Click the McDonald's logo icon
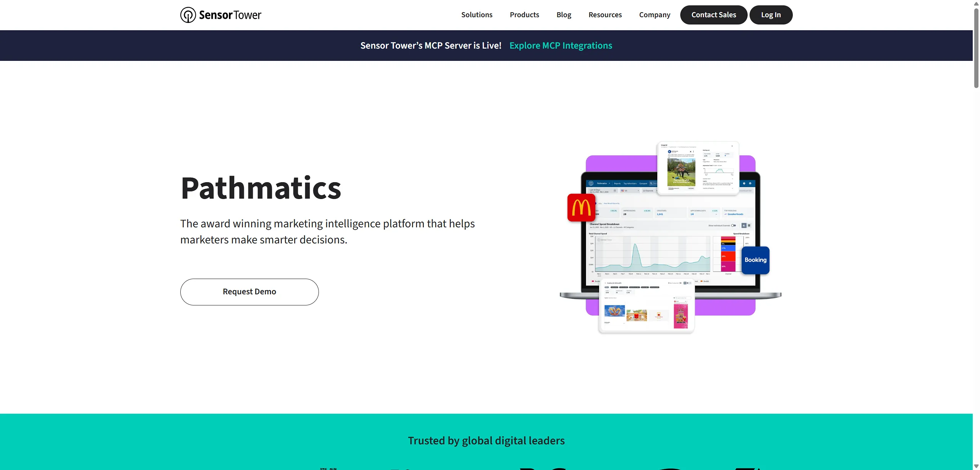This screenshot has height=470, width=980. (581, 207)
